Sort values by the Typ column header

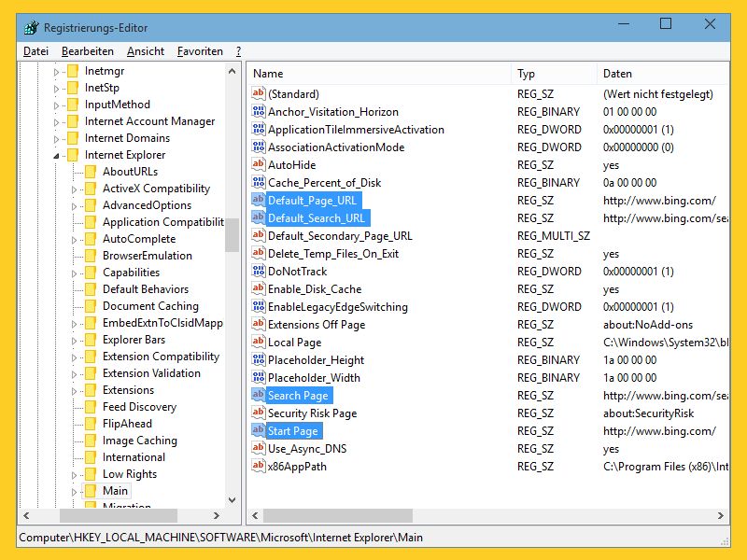point(554,74)
